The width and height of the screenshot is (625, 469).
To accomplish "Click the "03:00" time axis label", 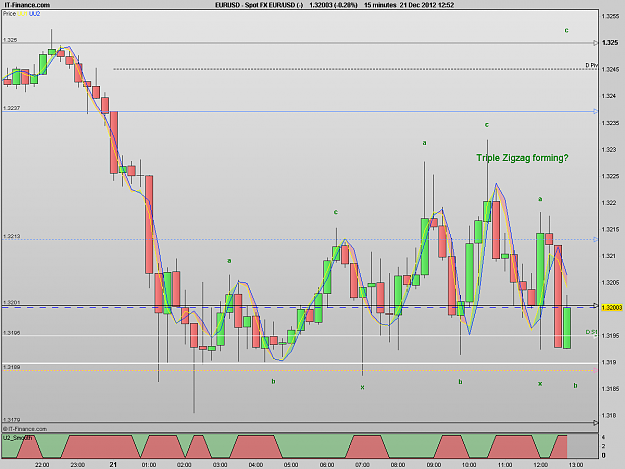I will click(x=220, y=465).
